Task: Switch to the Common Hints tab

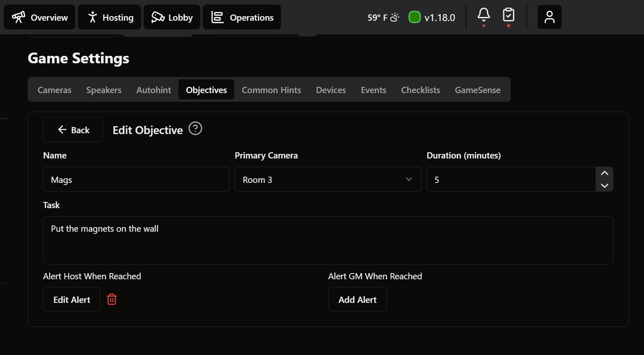Action: [x=271, y=90]
